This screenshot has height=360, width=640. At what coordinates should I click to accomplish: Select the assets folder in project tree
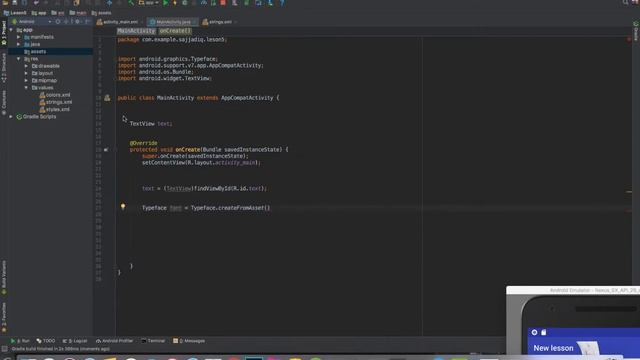point(50,51)
